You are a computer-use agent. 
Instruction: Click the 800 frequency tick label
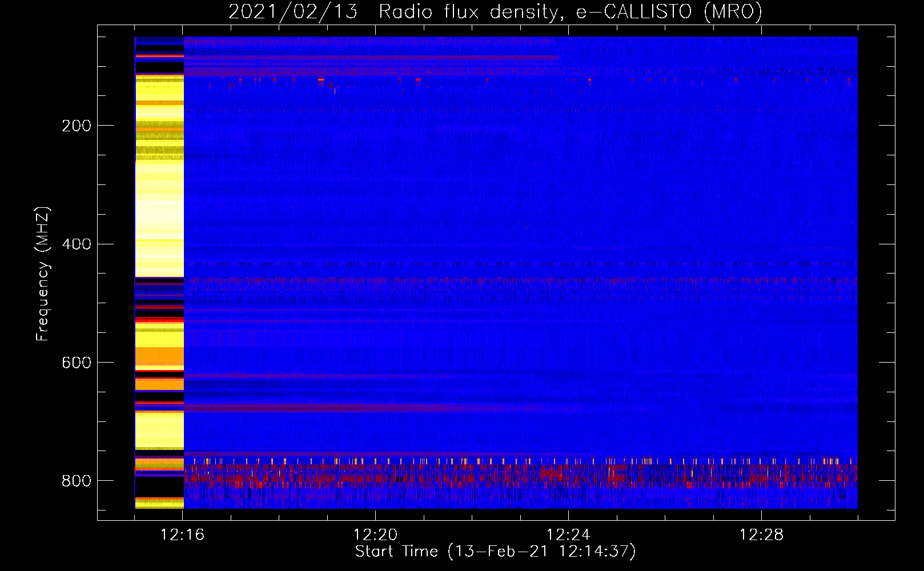77,481
